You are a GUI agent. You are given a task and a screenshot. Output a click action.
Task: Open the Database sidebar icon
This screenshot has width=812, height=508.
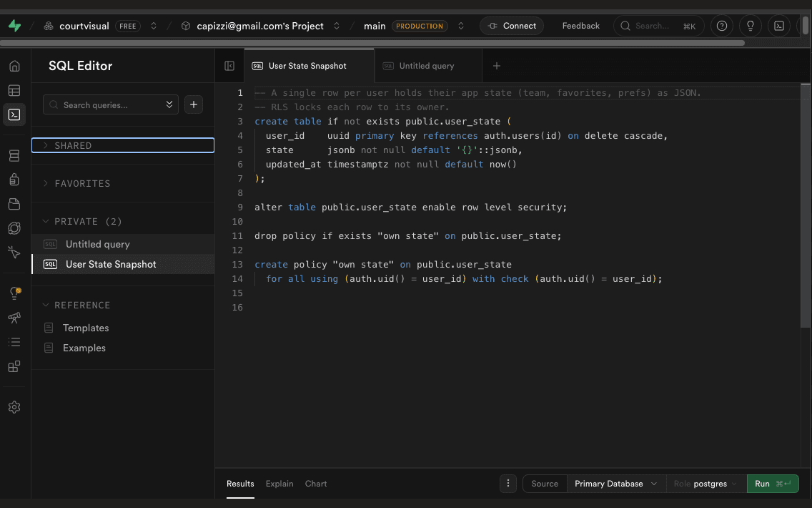coord(14,155)
